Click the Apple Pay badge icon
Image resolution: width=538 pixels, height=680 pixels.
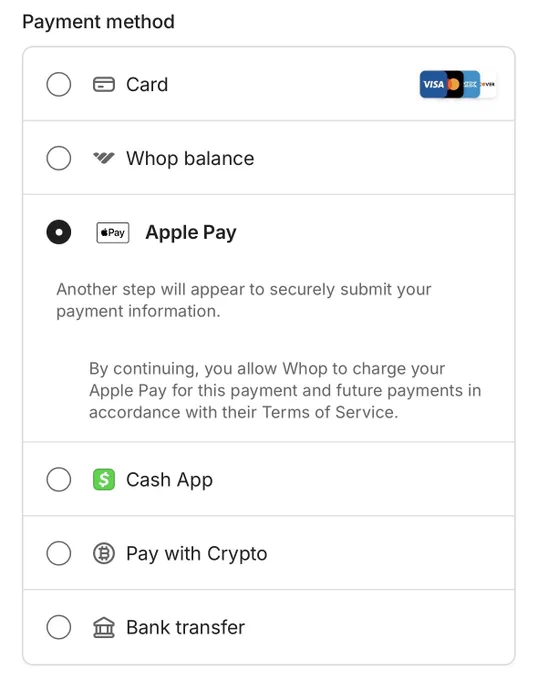coord(113,232)
